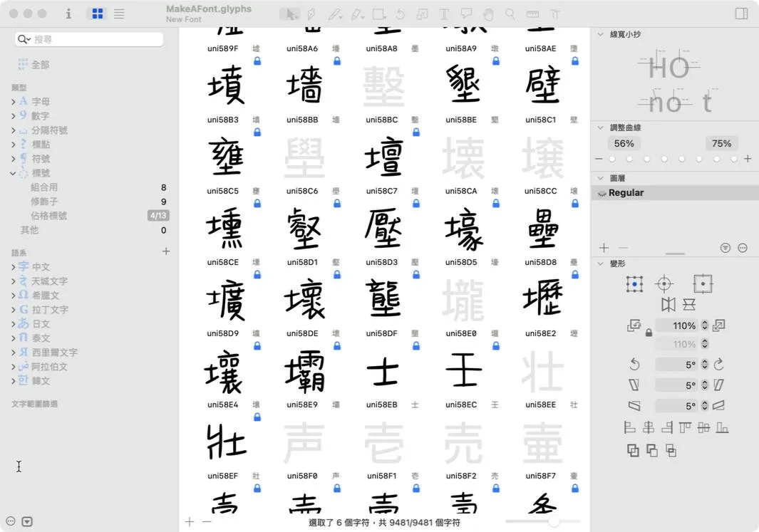Select the metrics reference point crosshair icon
Screen dimensions: 759x532
(664, 284)
